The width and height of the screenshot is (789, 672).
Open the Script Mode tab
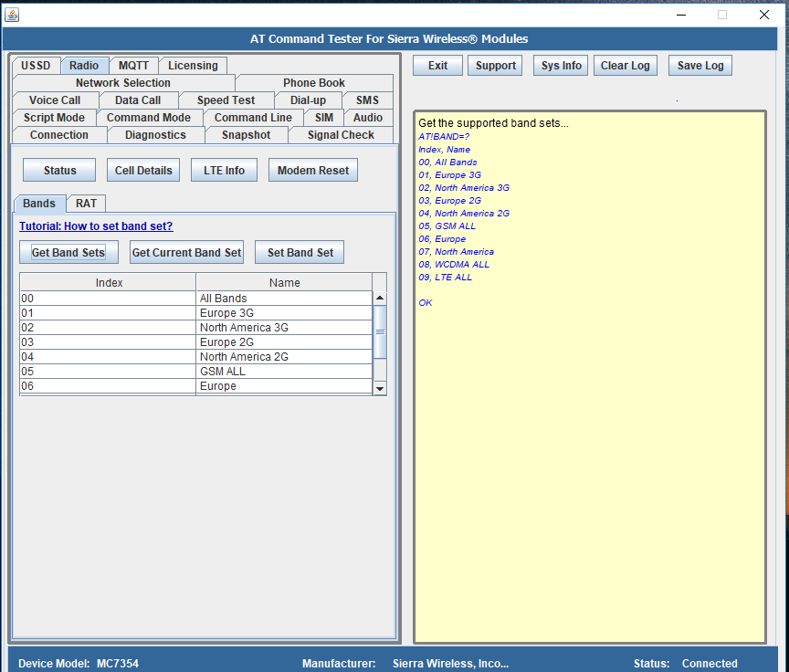(x=55, y=117)
